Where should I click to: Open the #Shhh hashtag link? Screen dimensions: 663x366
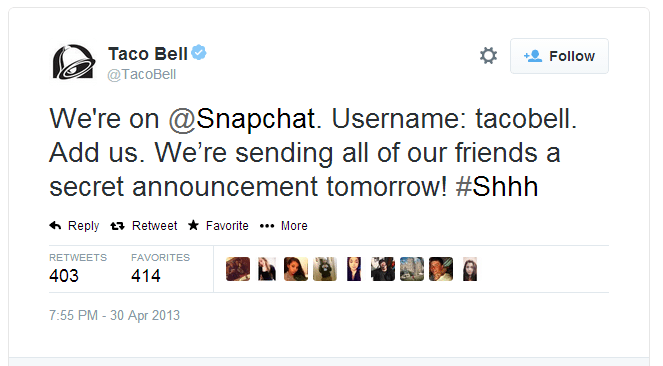click(x=497, y=186)
